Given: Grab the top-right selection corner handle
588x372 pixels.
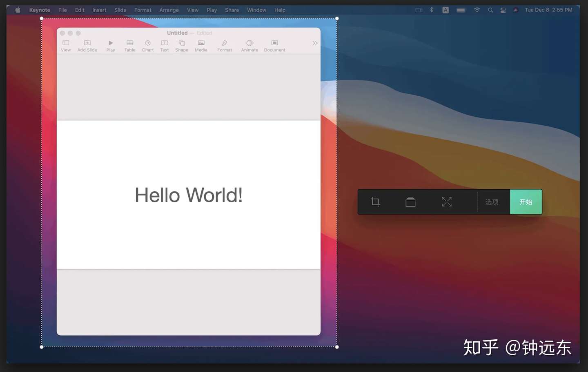Looking at the screenshot, I should 337,18.
